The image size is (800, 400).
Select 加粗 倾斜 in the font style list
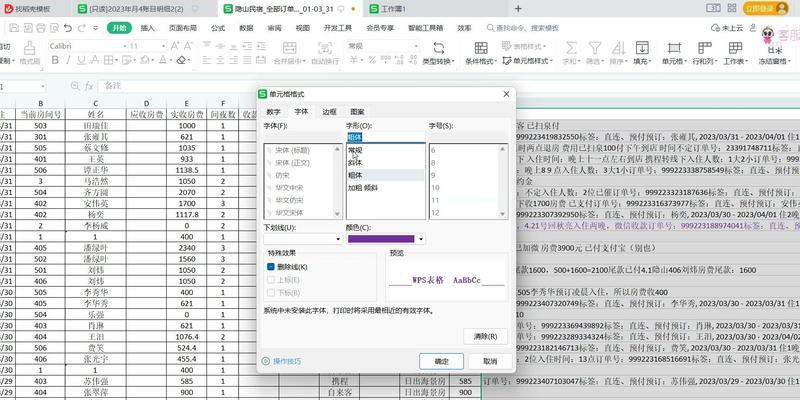362,187
